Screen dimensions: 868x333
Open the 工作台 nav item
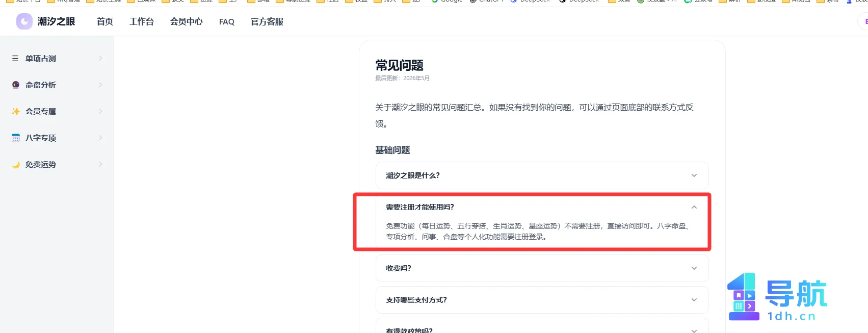click(x=142, y=21)
